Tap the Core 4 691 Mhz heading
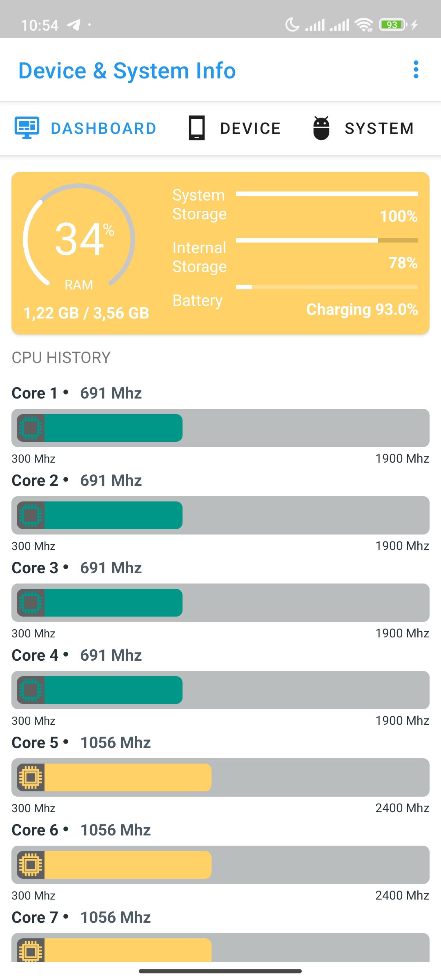The width and height of the screenshot is (441, 980). coord(77,655)
